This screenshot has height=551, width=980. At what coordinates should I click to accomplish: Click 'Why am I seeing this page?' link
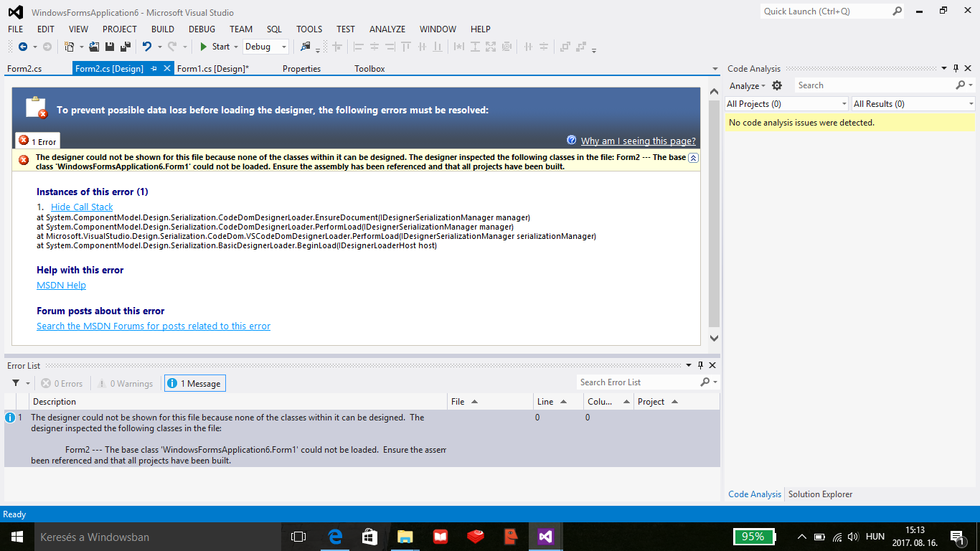[x=639, y=141]
